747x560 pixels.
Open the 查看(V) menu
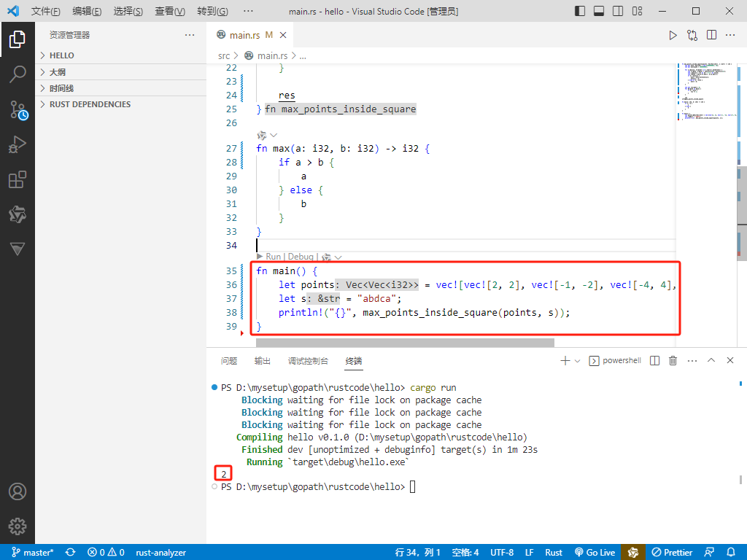(170, 11)
